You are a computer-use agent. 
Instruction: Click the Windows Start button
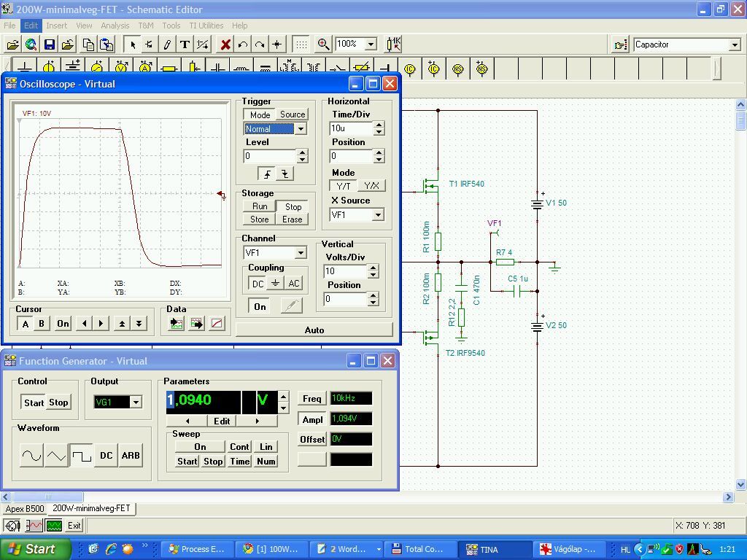pos(35,549)
